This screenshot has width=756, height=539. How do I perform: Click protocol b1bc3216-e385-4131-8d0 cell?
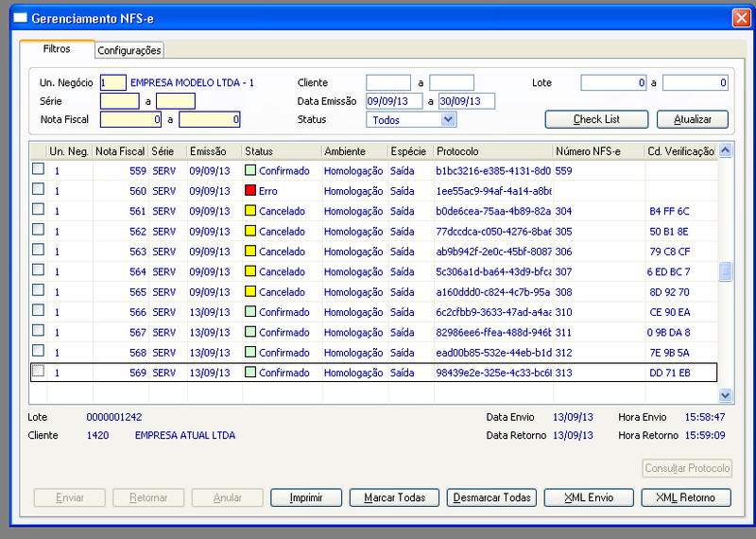coord(493,171)
